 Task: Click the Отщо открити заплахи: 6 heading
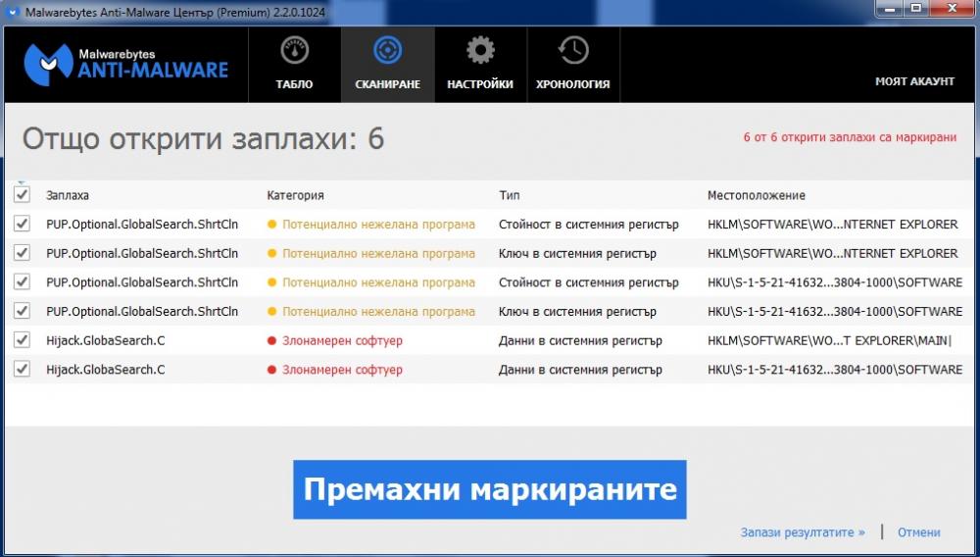(x=203, y=139)
